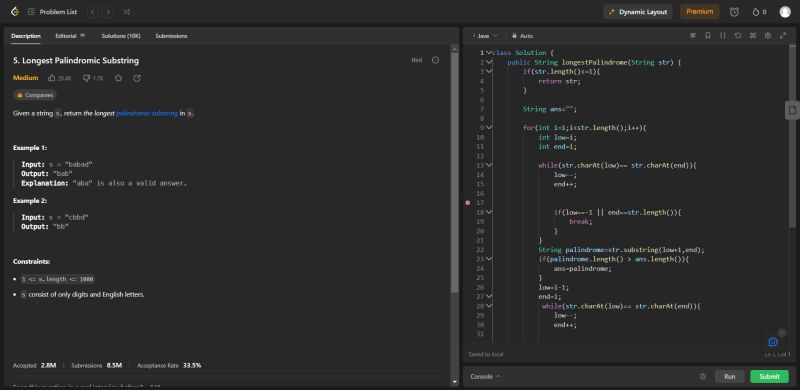Open the streak flame counter
Image resolution: width=800 pixels, height=390 pixels.
pos(759,12)
